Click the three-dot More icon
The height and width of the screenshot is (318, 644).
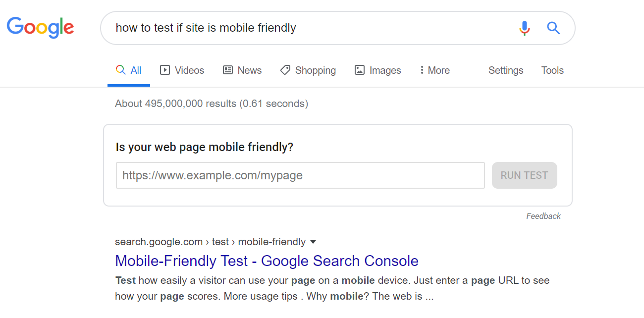point(422,70)
